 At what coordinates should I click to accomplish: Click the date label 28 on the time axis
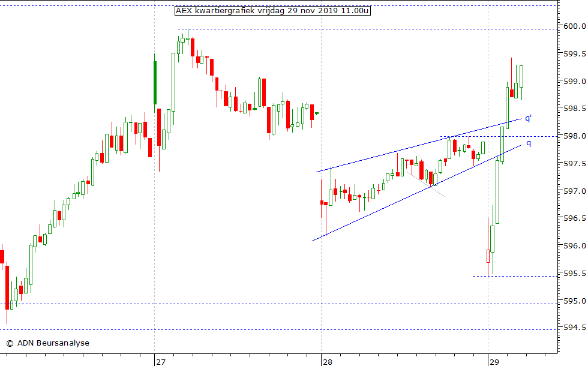pyautogui.click(x=327, y=362)
